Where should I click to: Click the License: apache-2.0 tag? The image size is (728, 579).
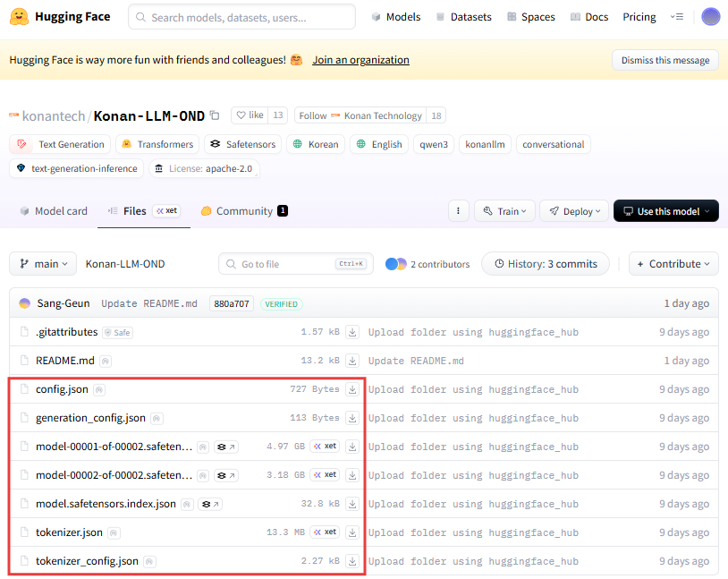204,168
